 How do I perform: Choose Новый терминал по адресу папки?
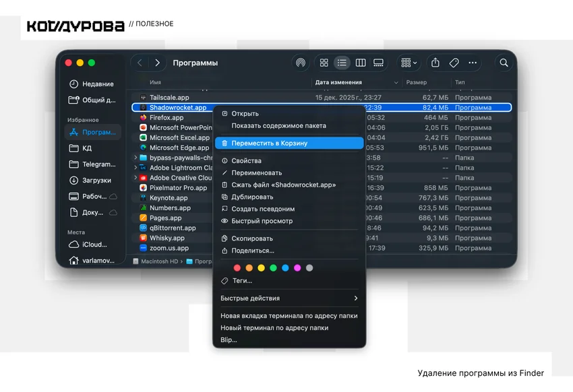point(289,328)
